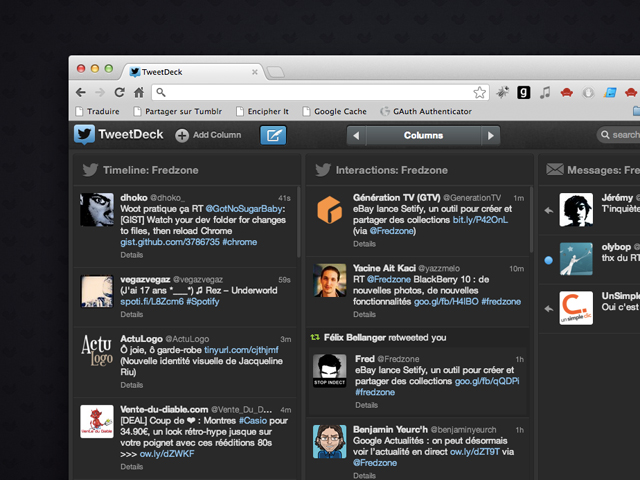Click the browser home icon

coord(139,93)
